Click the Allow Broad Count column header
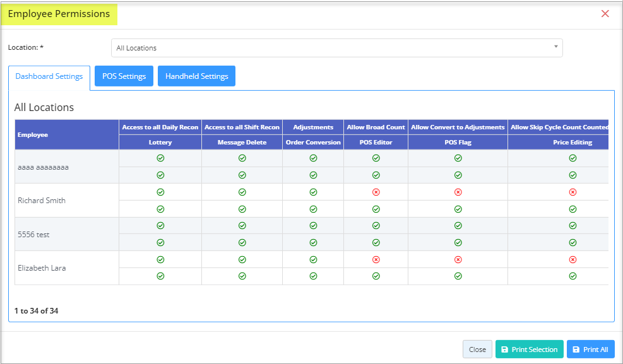 (376, 127)
